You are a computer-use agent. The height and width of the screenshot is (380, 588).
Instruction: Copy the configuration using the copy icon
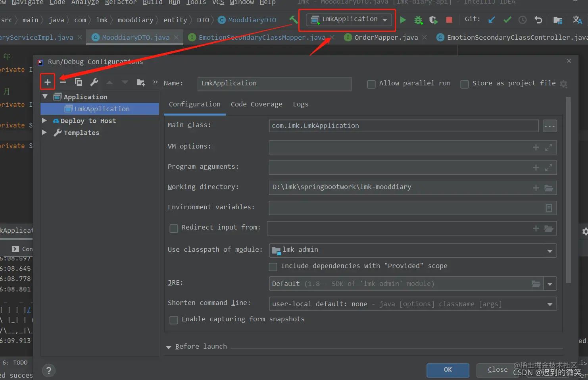point(79,82)
